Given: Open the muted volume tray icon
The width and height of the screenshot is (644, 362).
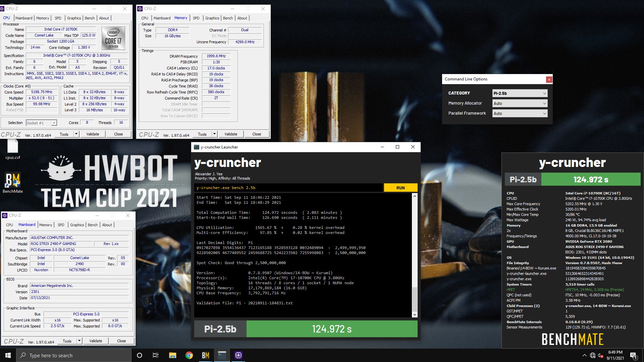Looking at the screenshot, I should 601,355.
